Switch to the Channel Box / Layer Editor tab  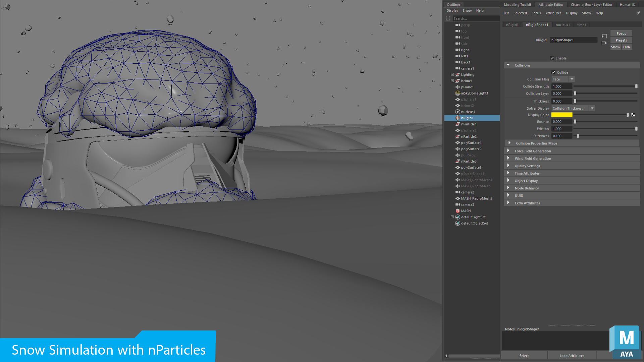[591, 4]
